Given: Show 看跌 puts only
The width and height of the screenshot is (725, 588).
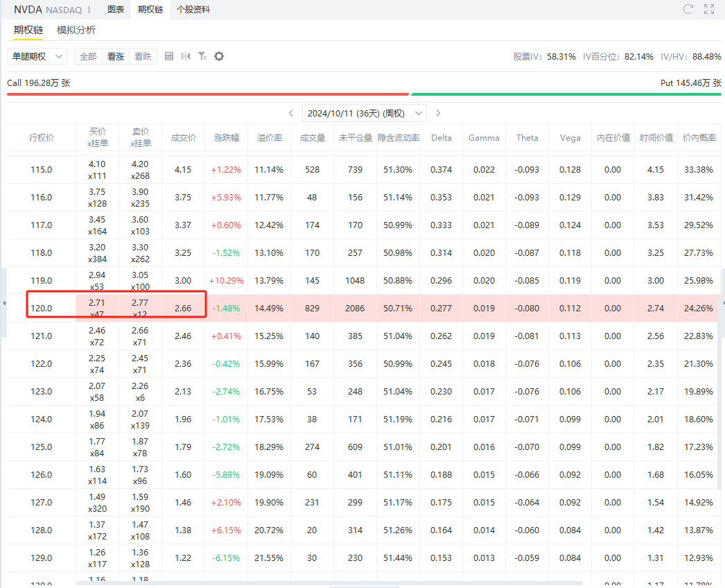Looking at the screenshot, I should tap(143, 56).
